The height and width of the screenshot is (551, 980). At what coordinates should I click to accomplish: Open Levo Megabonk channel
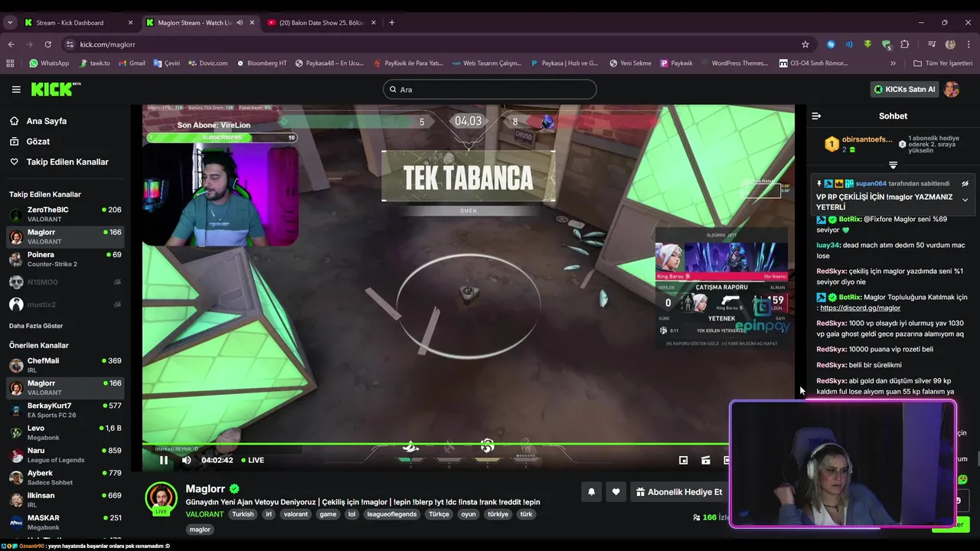(x=64, y=432)
